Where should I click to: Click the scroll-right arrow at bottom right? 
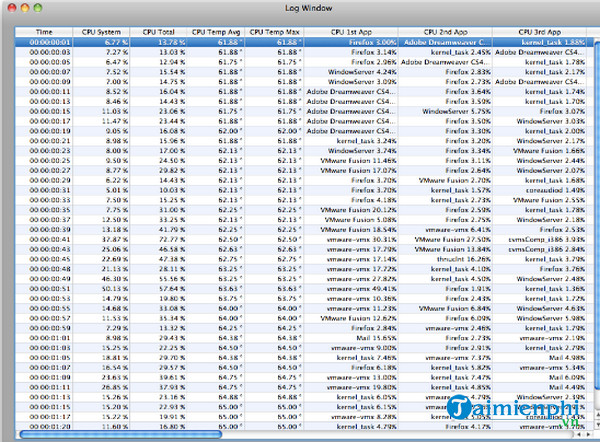[589, 434]
